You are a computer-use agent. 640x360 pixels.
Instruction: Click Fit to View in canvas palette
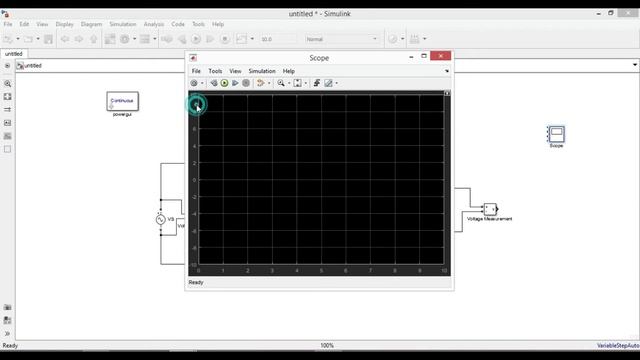7,97
